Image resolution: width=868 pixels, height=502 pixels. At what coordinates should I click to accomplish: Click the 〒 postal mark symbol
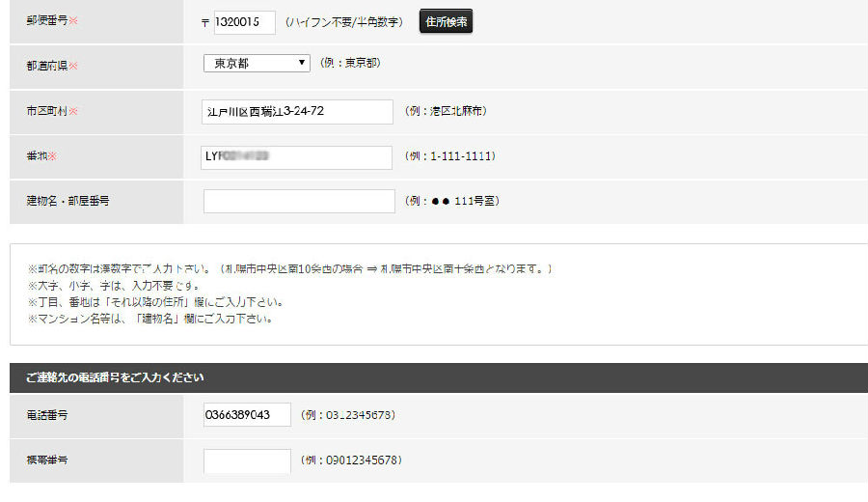[205, 22]
